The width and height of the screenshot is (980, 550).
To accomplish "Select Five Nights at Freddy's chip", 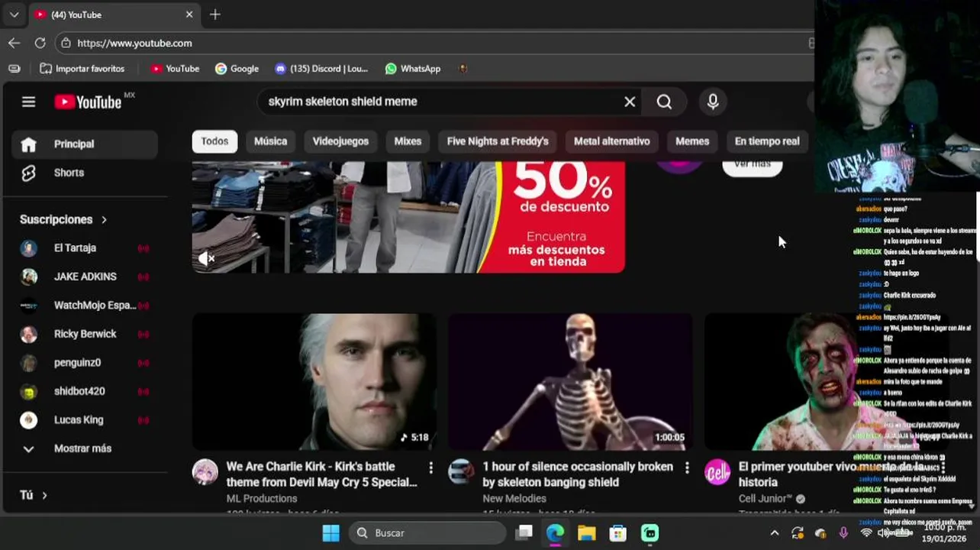I will click(498, 141).
